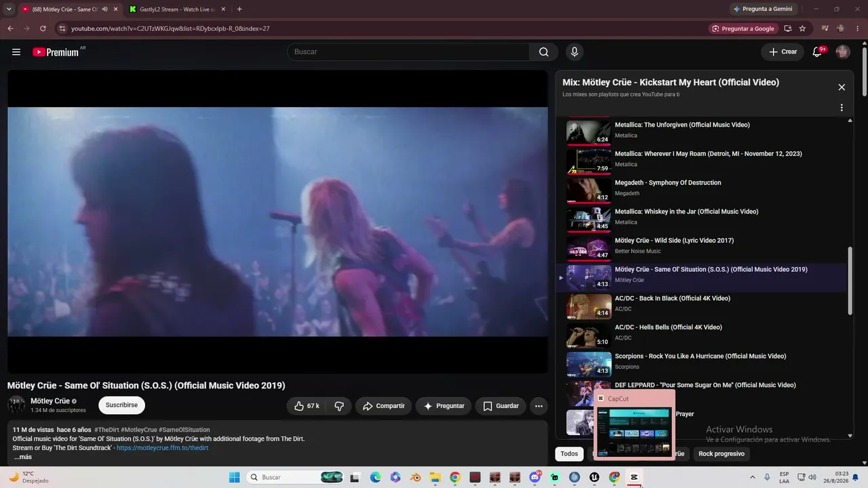868x488 pixels.
Task: Open Mötley Crüe channel name
Action: tap(50, 401)
